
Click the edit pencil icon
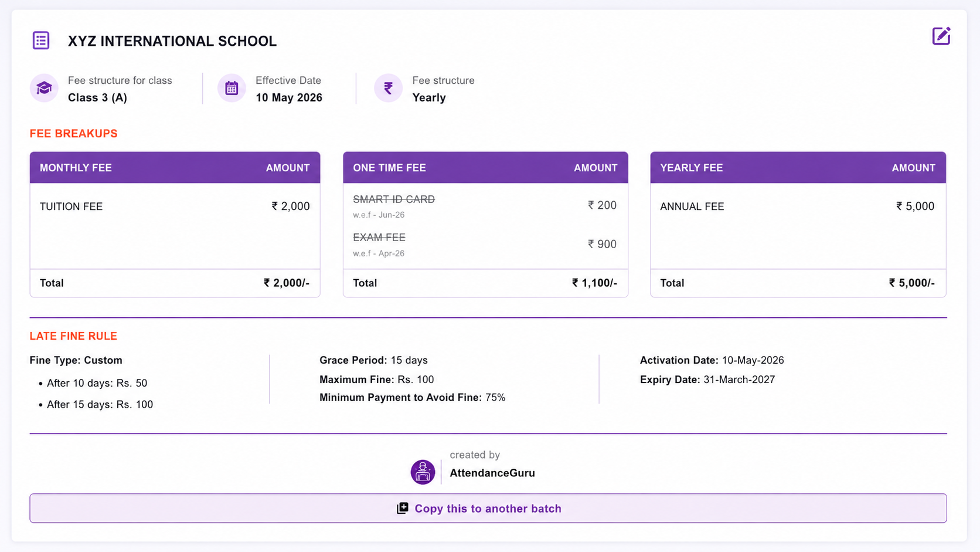pos(941,36)
